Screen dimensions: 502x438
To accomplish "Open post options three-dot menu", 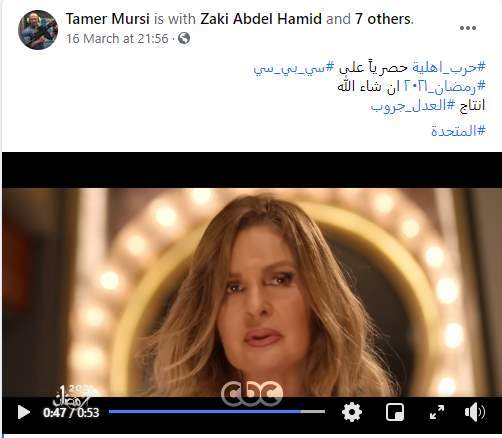I will click(468, 28).
